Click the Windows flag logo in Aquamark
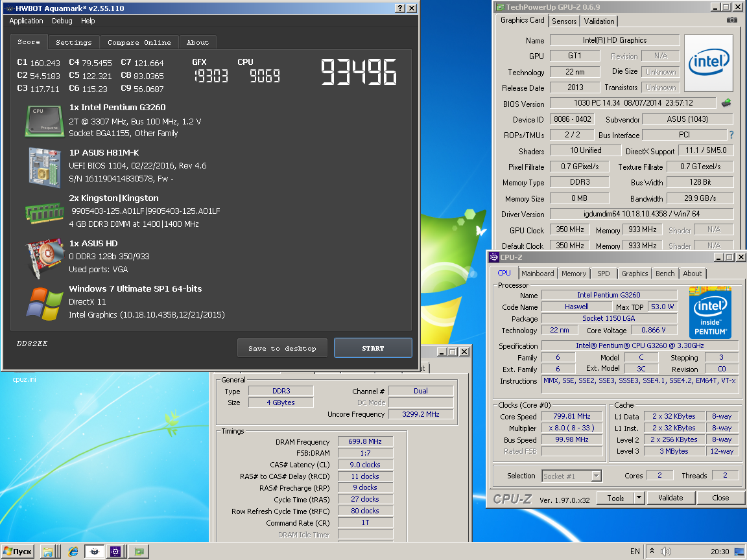 point(44,303)
